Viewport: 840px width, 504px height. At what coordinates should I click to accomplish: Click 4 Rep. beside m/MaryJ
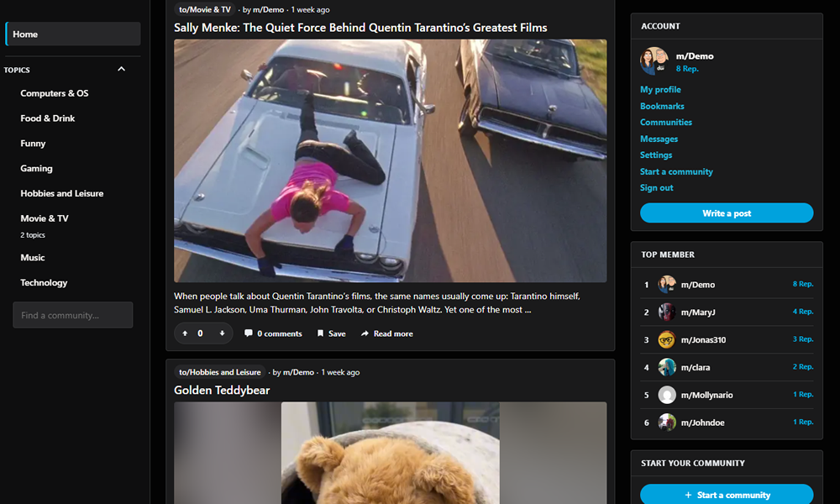(x=803, y=311)
